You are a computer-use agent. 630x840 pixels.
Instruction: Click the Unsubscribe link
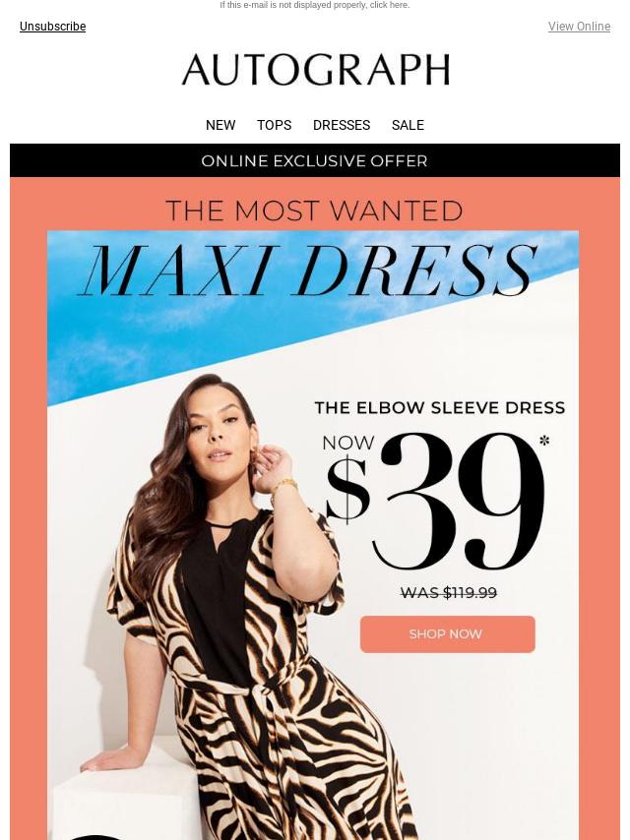click(x=52, y=27)
